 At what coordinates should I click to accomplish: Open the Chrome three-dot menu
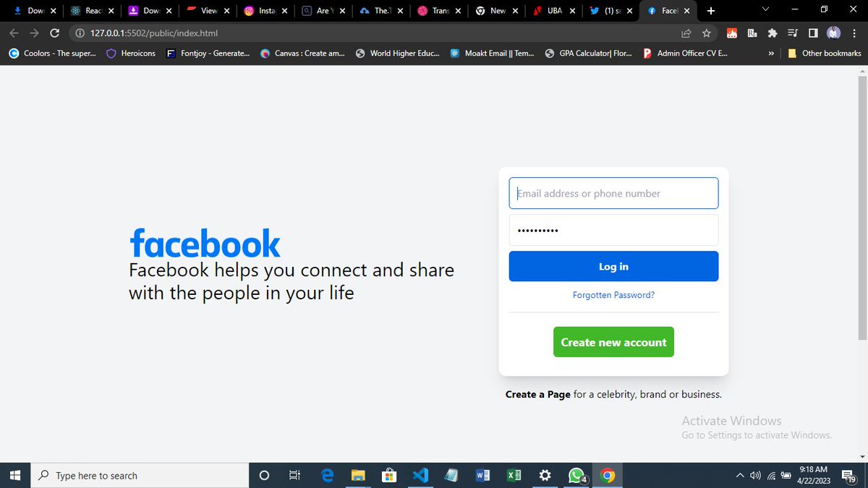[x=854, y=33]
